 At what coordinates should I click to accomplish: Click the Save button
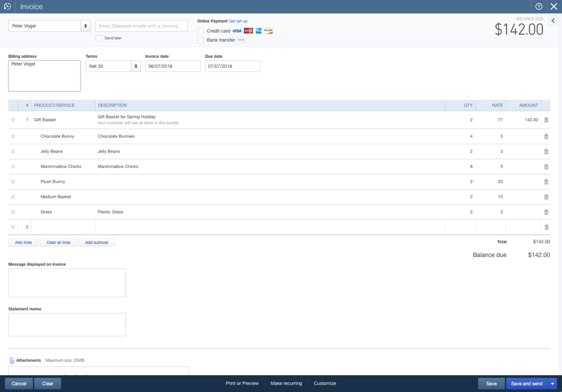(491, 384)
